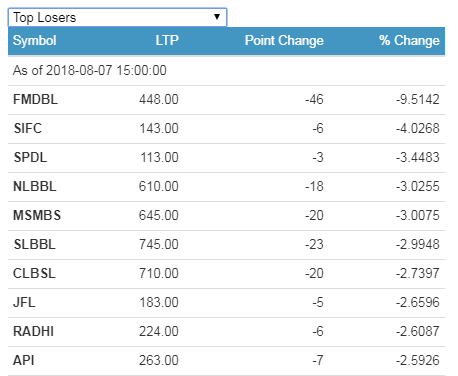458x376 pixels.
Task: Click the -23 point change for SLBBL
Action: pyautogui.click(x=314, y=244)
